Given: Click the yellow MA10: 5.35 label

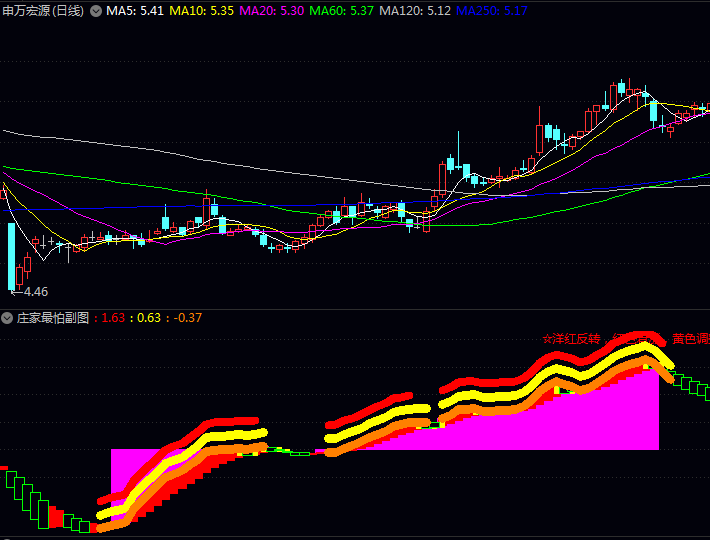Looking at the screenshot, I should pos(201,11).
